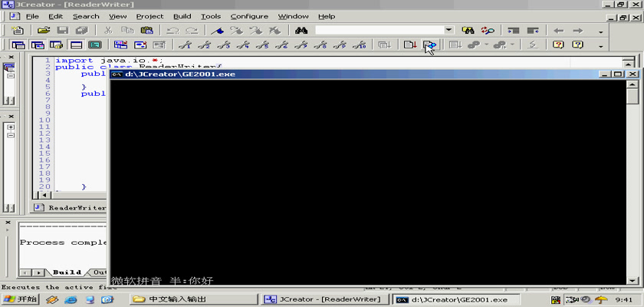The image size is (644, 307).
Task: Run user tool number 3
Action: pyautogui.click(x=224, y=45)
